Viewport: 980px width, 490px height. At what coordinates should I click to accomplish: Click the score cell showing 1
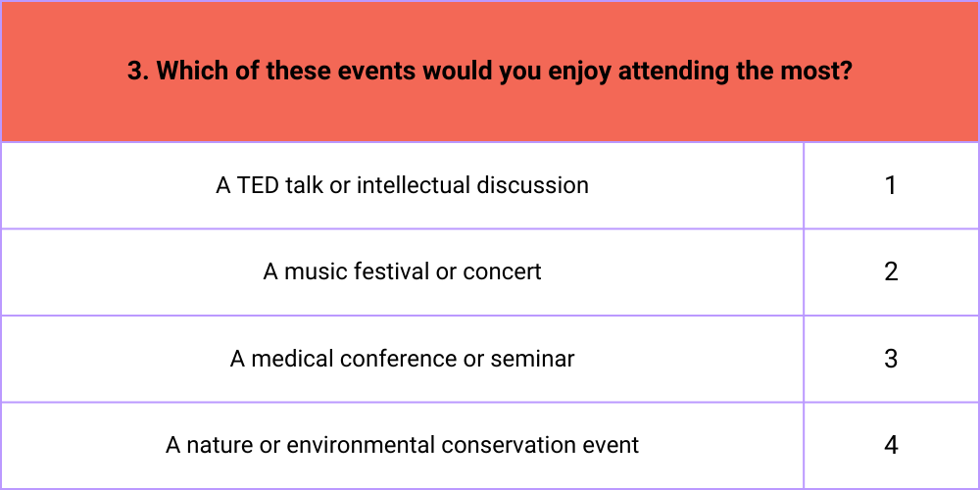[891, 185]
